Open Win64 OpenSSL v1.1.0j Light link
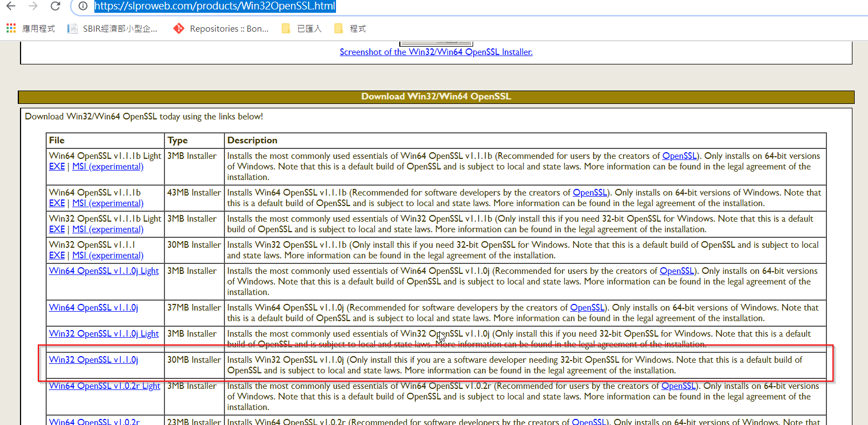The image size is (868, 425). tap(104, 271)
